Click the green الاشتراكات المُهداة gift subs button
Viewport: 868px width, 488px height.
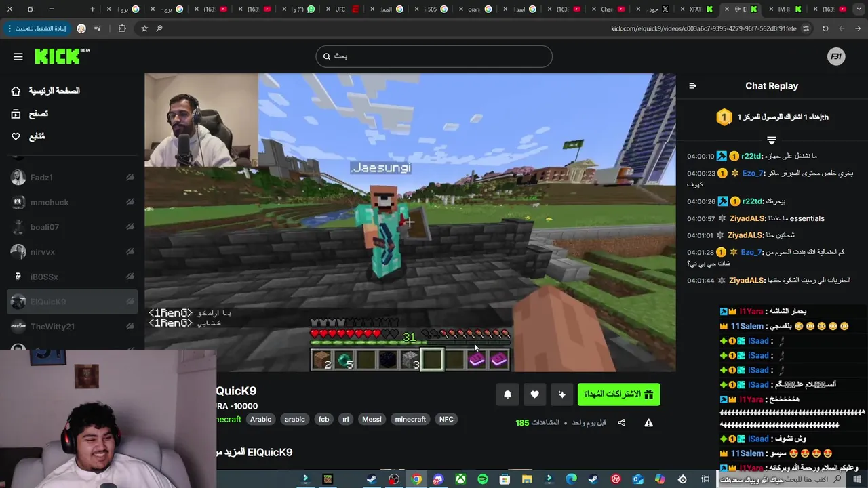pos(618,394)
